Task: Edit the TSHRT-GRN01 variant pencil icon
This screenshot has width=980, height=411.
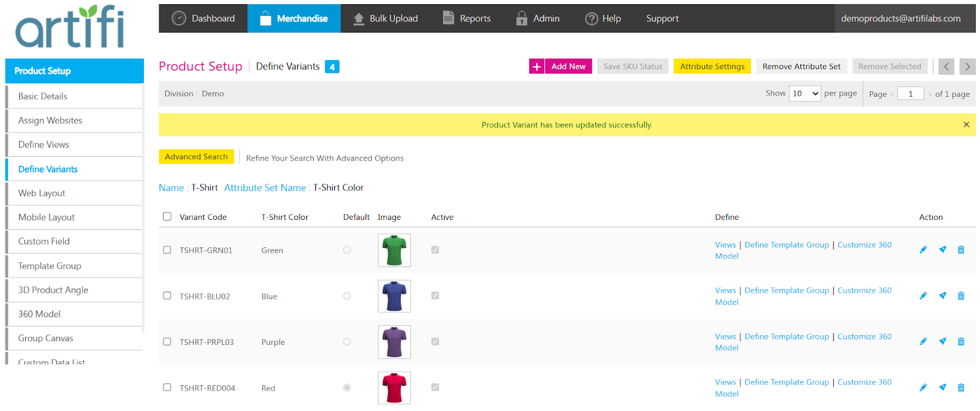Action: pyautogui.click(x=923, y=250)
